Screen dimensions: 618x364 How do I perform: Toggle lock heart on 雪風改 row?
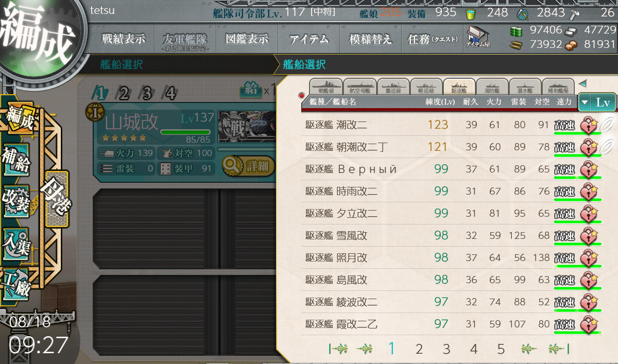coord(589,235)
